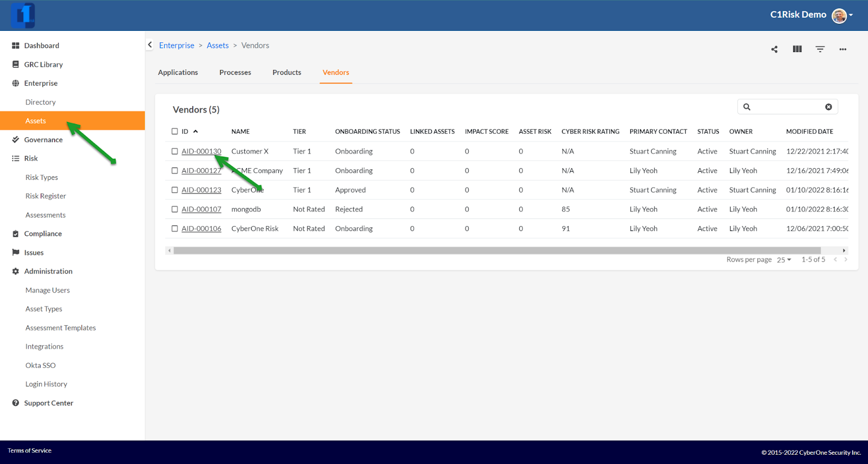Select the Vendors tab
868x464 pixels.
pyautogui.click(x=336, y=73)
